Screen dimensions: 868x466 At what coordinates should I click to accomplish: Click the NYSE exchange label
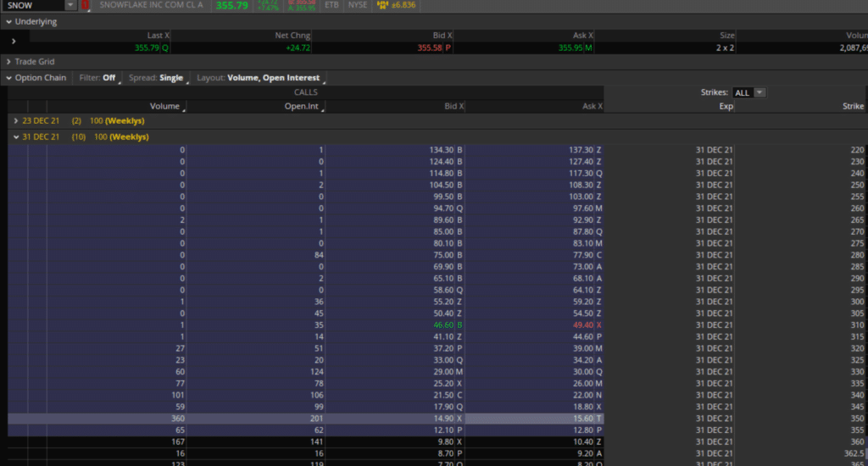pos(358,5)
